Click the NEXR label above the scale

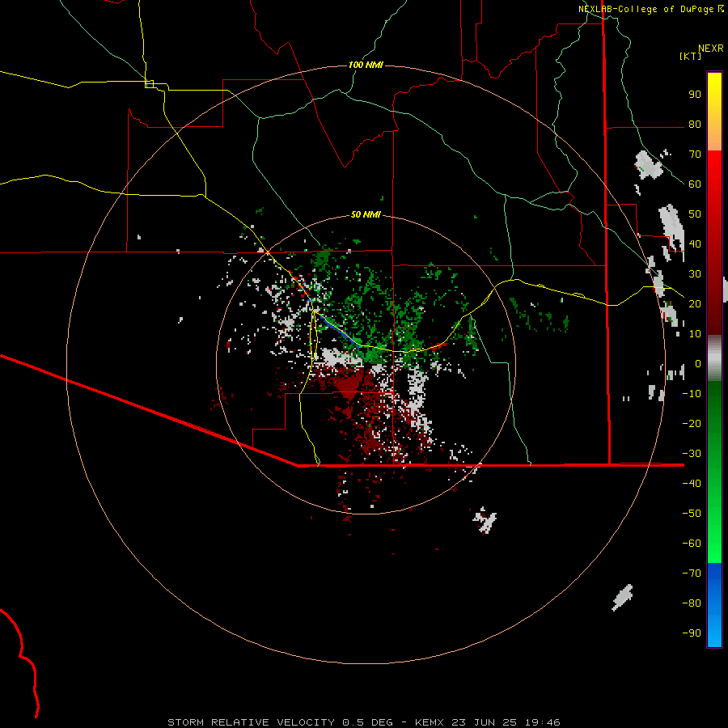point(711,49)
